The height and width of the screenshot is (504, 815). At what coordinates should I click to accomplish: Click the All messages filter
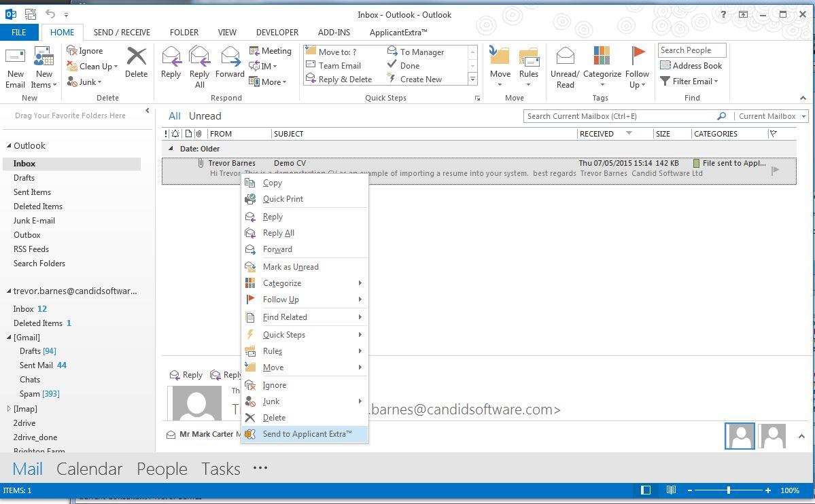pyautogui.click(x=175, y=116)
